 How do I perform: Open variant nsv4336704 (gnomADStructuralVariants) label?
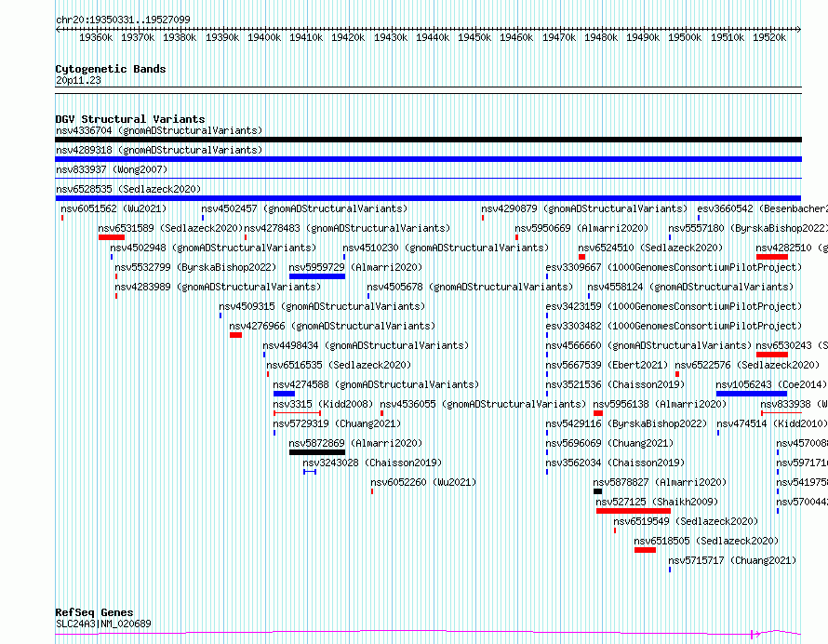coord(159,130)
